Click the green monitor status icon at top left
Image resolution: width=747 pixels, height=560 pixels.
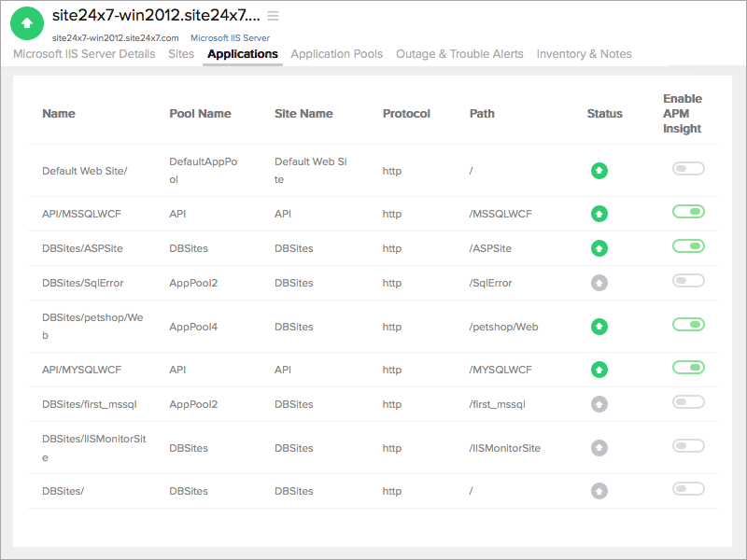26,23
